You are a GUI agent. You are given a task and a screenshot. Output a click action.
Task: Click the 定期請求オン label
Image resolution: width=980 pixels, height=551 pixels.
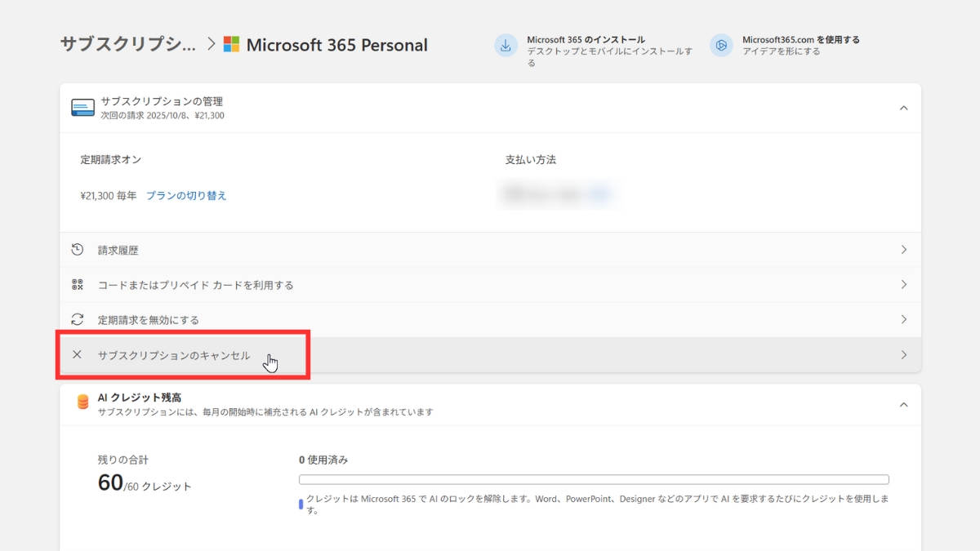tap(111, 160)
